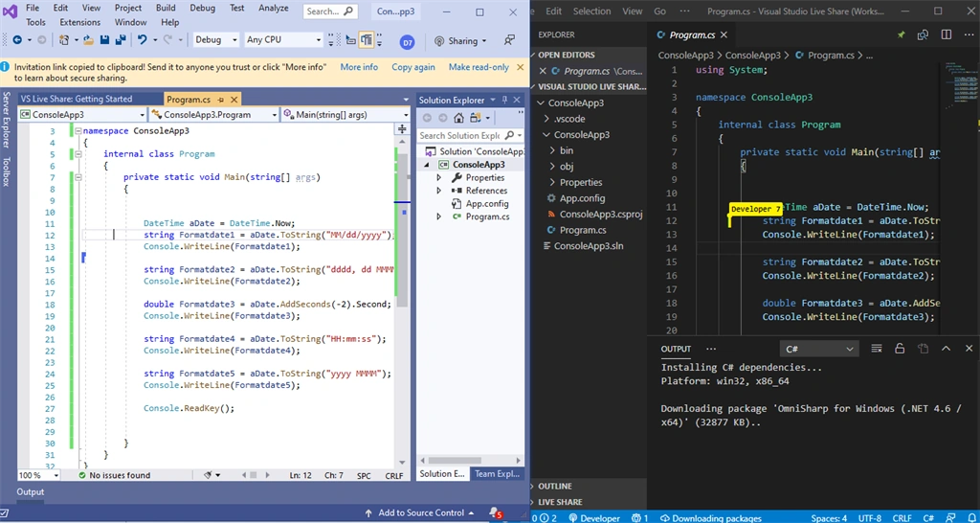Click the Send Feedback icon in Visual Studio

tap(509, 40)
